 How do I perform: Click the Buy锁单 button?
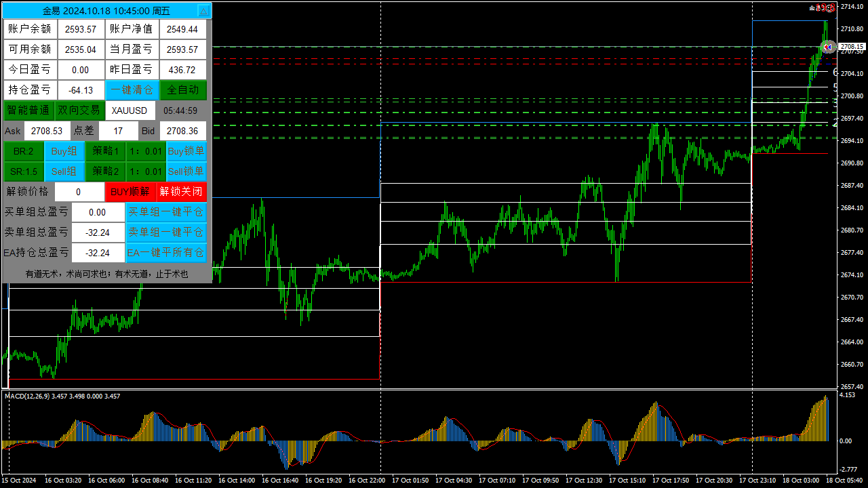click(186, 151)
